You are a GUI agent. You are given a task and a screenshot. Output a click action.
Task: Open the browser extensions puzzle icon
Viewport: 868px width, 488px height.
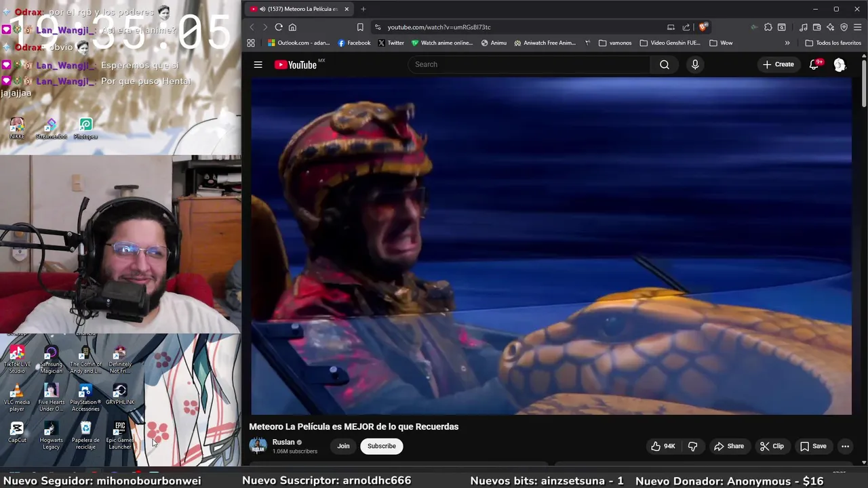pos(768,27)
